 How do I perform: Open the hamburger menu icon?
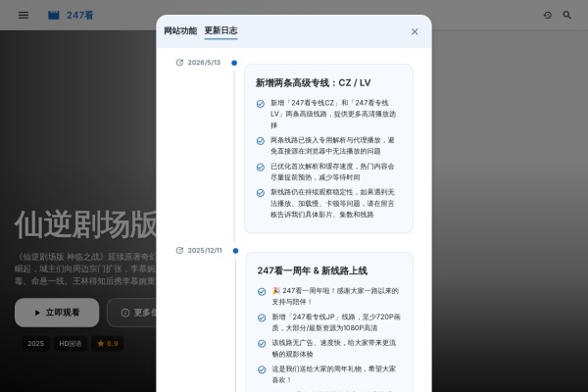[24, 15]
